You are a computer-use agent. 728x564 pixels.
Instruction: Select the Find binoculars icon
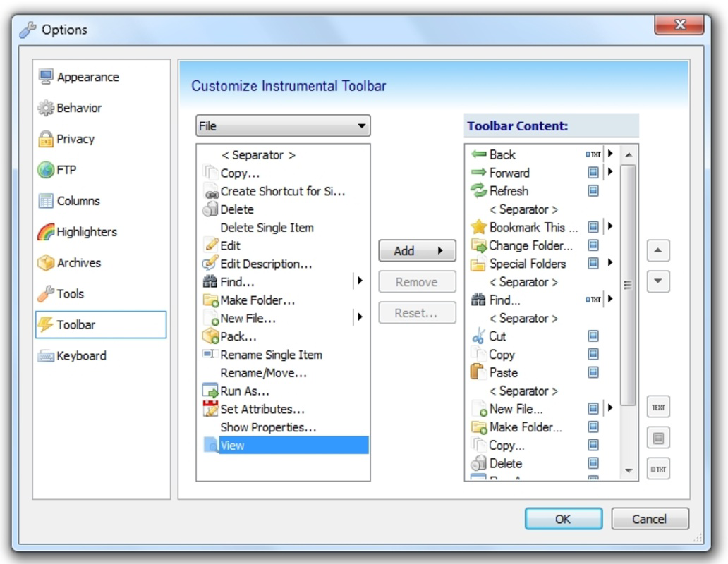point(477,300)
